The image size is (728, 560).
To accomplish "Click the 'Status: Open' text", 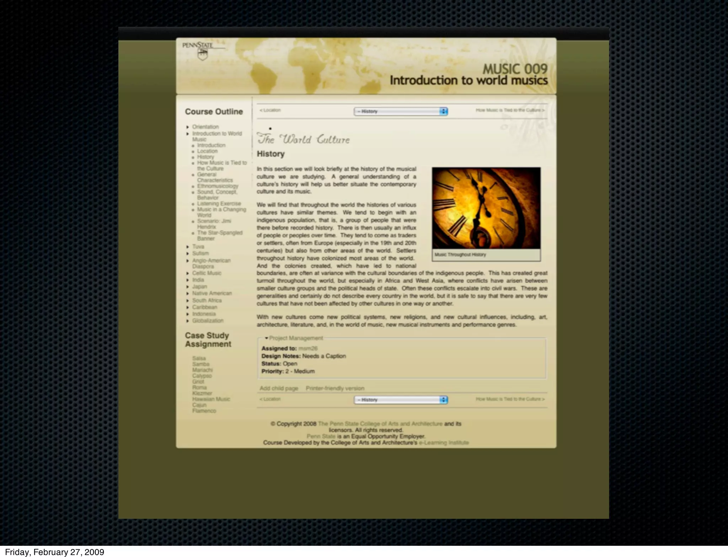I will point(279,364).
